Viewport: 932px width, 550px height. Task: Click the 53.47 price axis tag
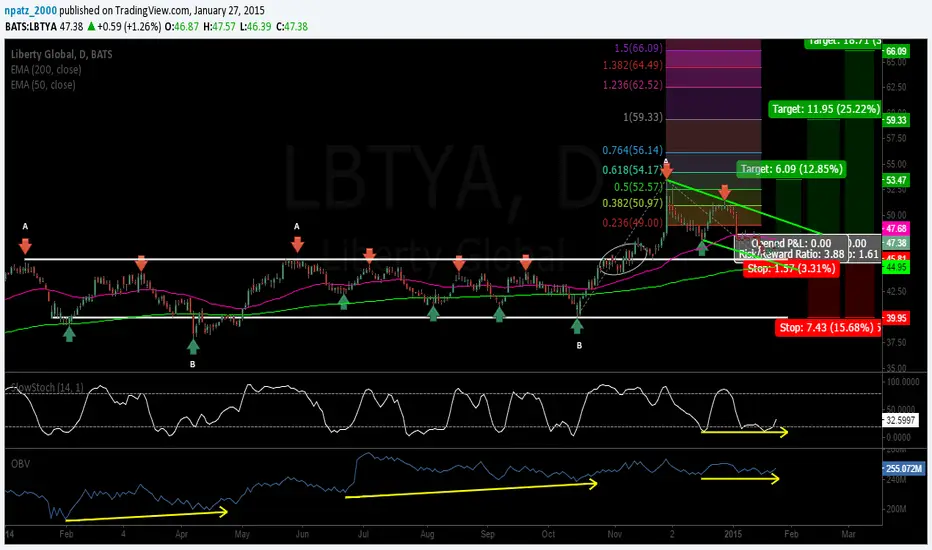[896, 180]
